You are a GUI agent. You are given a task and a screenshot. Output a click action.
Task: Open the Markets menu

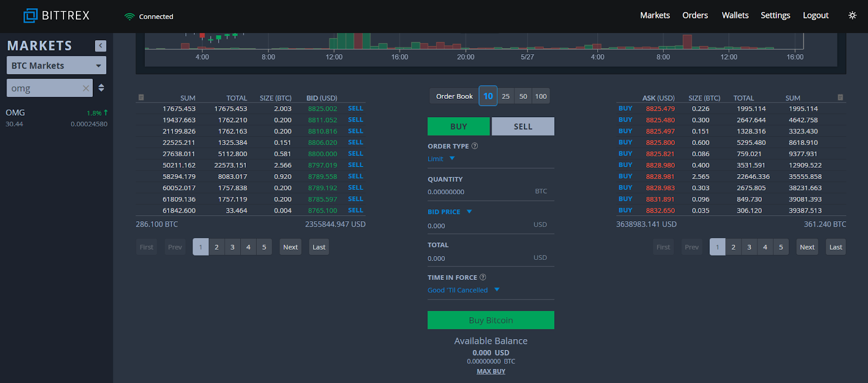655,15
